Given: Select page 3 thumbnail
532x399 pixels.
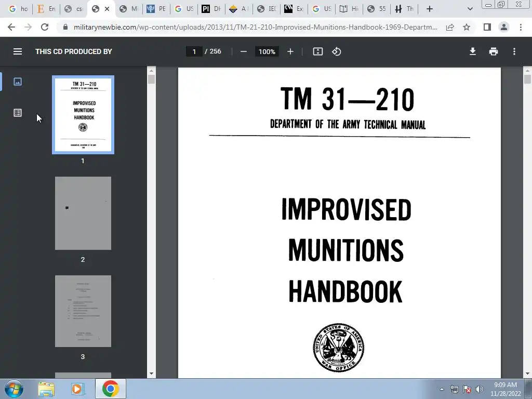Looking at the screenshot, I should [83, 311].
